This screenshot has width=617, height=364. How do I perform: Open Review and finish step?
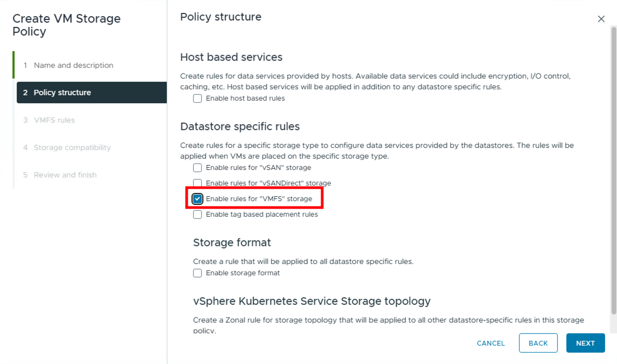(x=65, y=175)
